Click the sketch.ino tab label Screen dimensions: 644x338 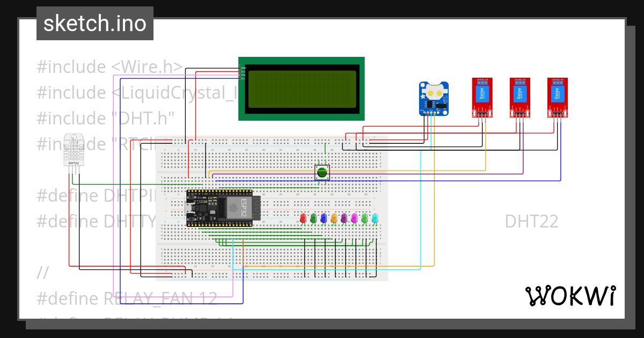[94, 23]
